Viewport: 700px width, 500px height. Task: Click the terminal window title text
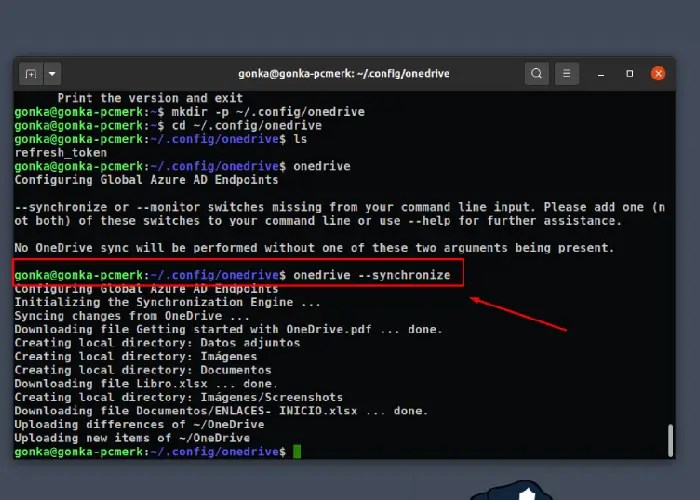click(344, 74)
